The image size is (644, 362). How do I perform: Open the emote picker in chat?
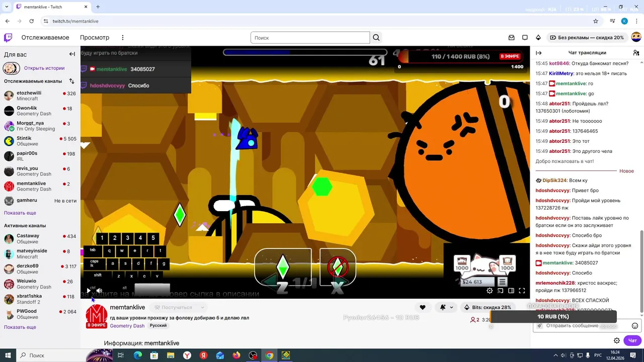point(635,326)
